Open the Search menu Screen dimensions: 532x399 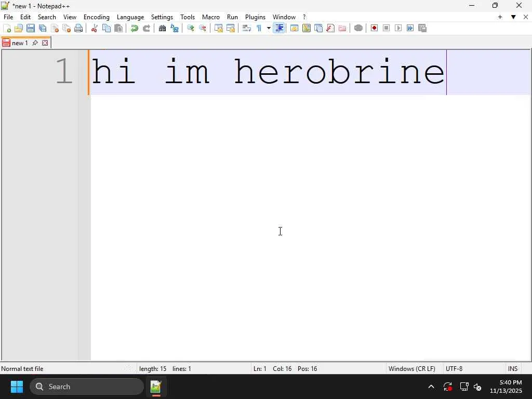47,17
